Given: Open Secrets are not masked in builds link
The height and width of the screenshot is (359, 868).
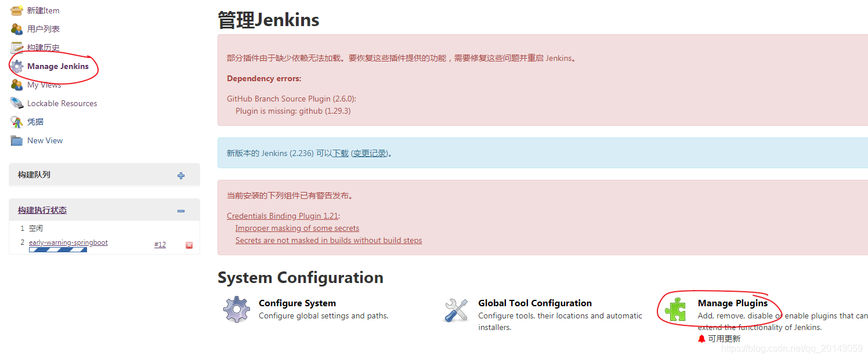Looking at the screenshot, I should (x=328, y=240).
